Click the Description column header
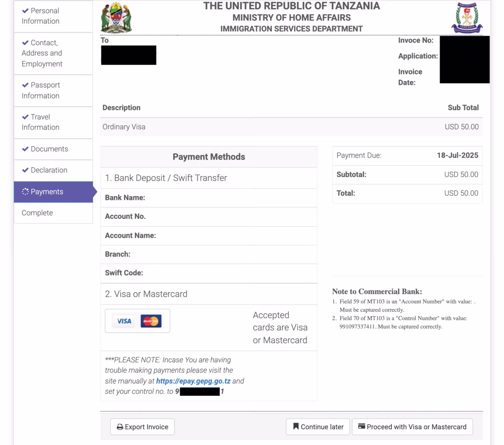 pos(122,108)
